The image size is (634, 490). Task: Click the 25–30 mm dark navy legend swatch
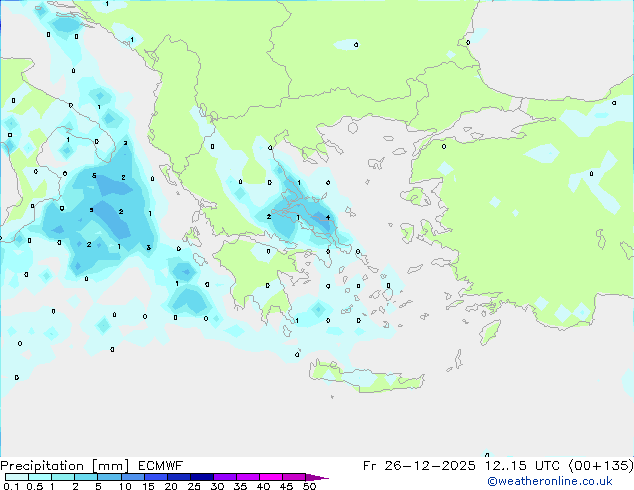click(x=202, y=477)
